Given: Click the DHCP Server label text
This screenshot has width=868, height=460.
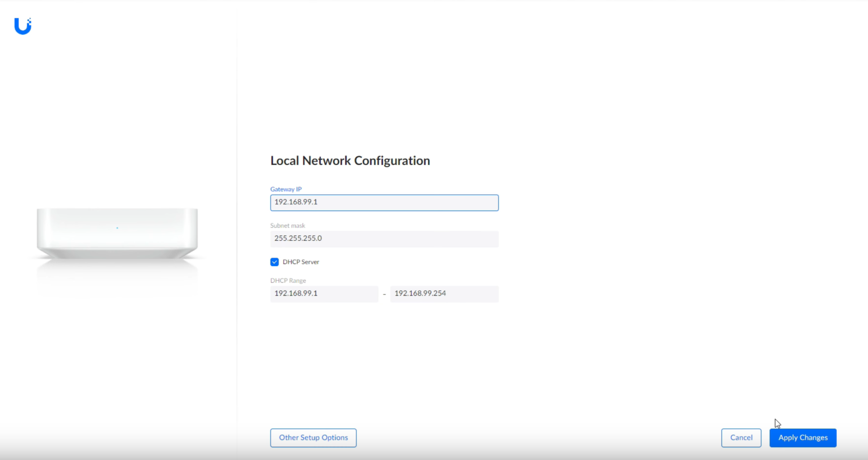Looking at the screenshot, I should point(301,262).
